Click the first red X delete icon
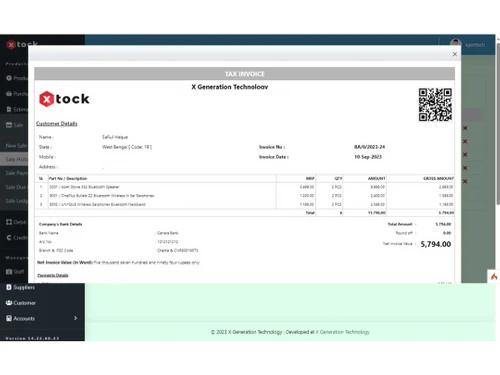The image size is (500, 375). click(x=465, y=128)
